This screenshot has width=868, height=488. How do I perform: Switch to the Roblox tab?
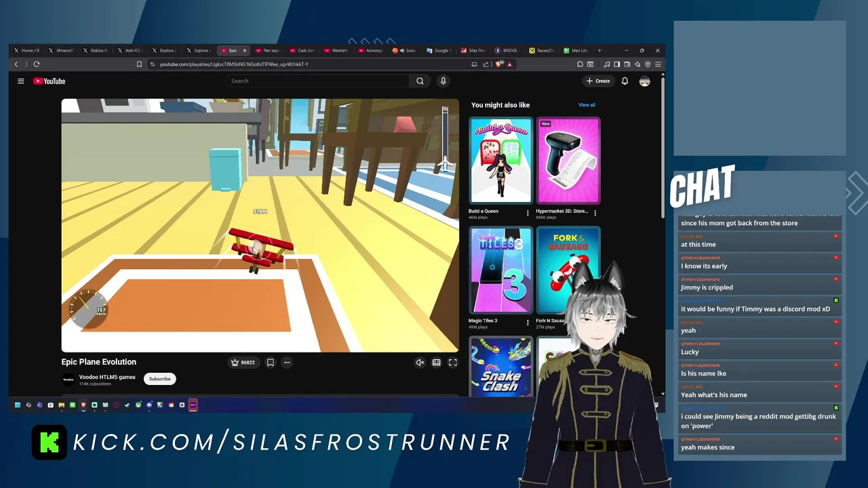[96, 50]
